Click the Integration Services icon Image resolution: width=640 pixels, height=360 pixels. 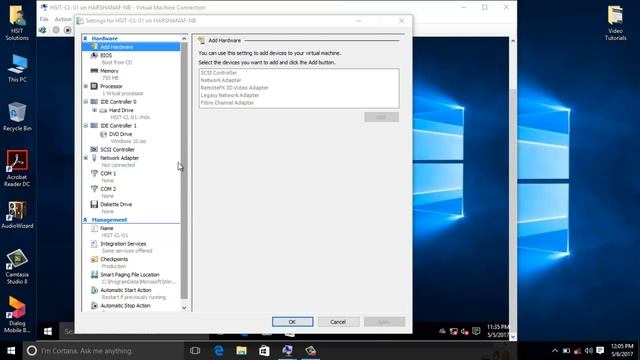point(94,244)
